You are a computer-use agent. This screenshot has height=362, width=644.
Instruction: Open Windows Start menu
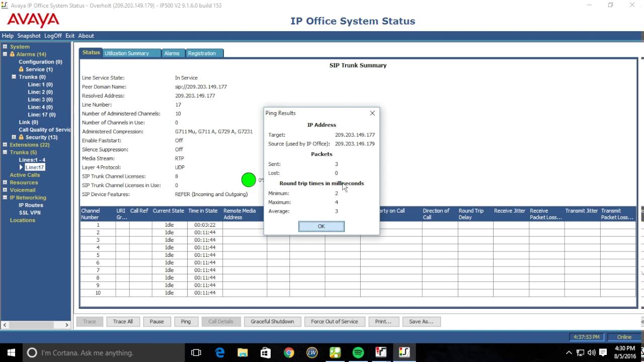pos(11,352)
